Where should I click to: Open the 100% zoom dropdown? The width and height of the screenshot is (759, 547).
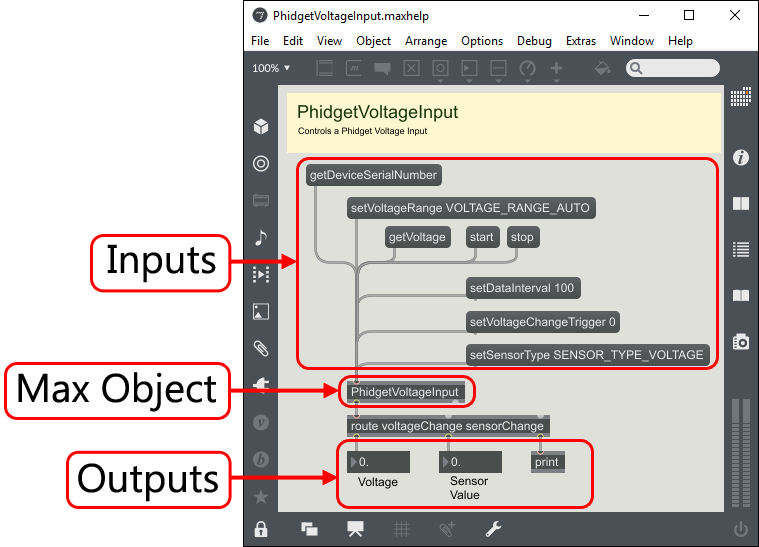(x=271, y=68)
